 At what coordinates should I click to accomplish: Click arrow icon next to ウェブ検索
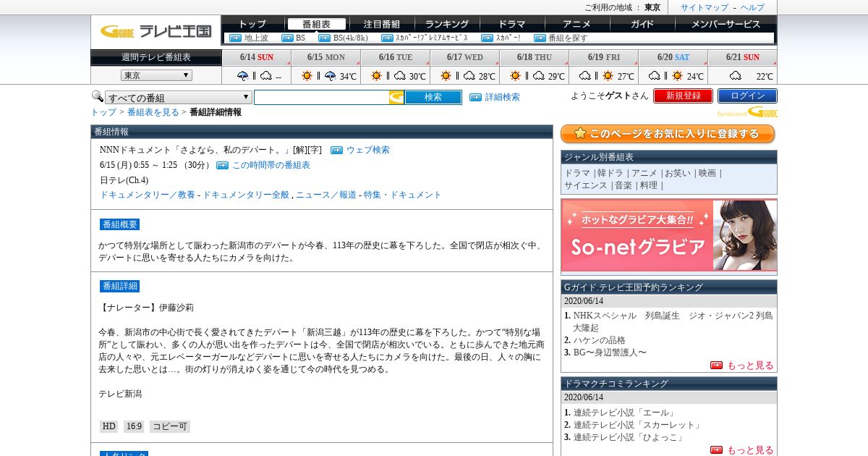336,150
